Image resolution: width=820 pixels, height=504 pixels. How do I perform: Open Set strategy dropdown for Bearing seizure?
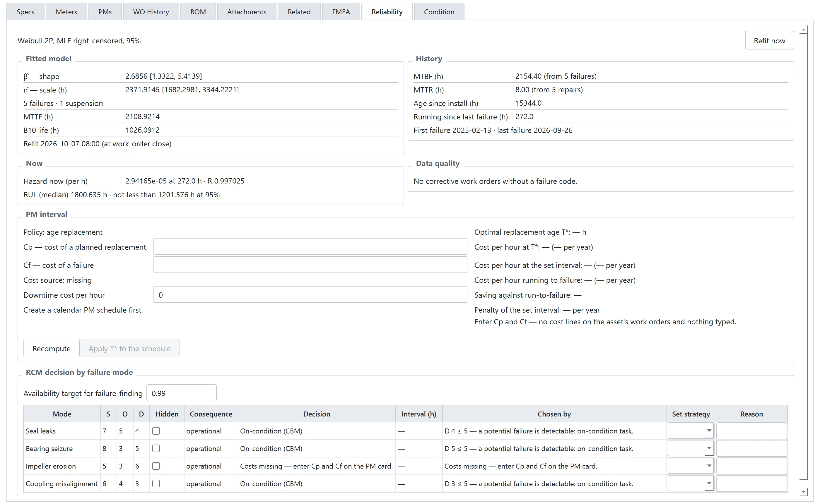tap(691, 449)
